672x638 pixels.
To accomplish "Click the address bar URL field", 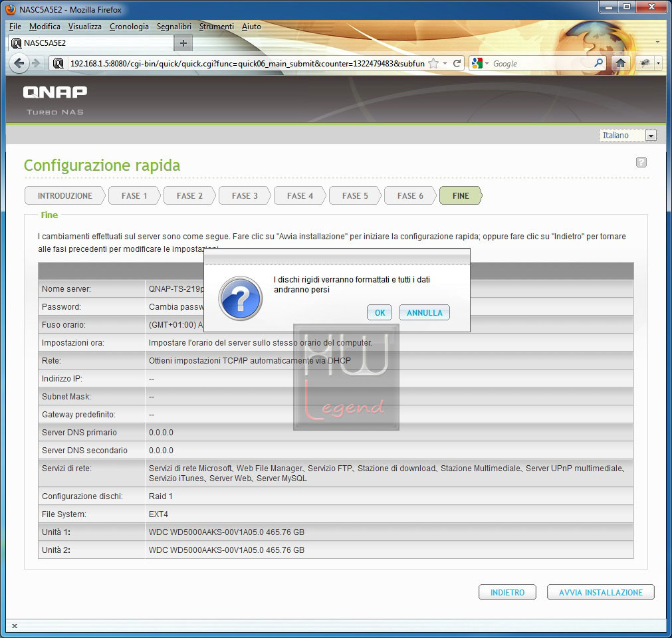I will pos(247,63).
